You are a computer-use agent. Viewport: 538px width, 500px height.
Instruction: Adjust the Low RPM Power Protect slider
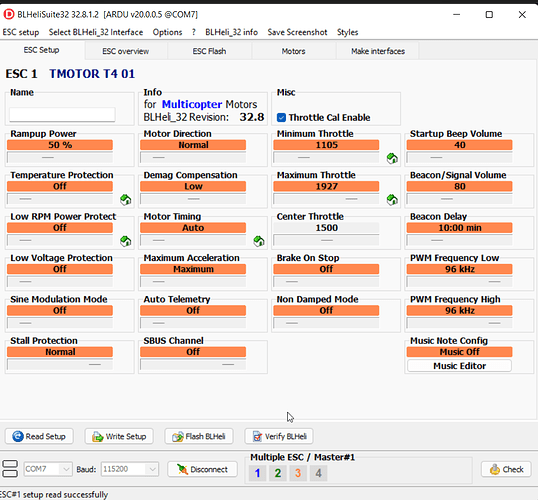pyautogui.click(x=60, y=240)
